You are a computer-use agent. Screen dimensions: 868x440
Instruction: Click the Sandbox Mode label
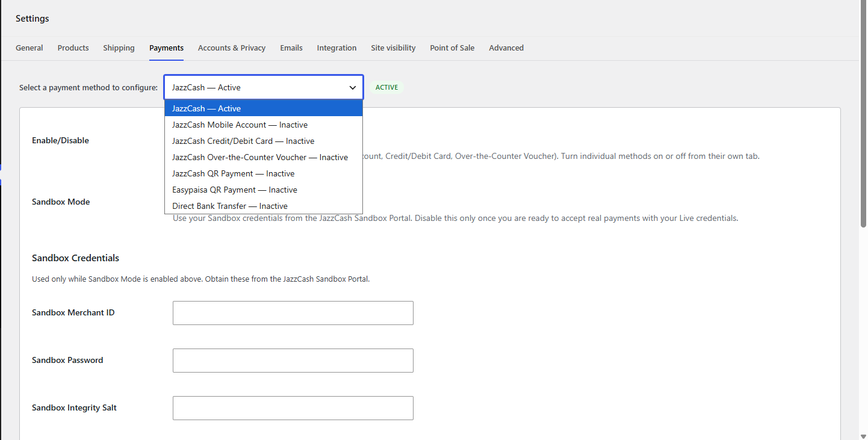tap(61, 202)
